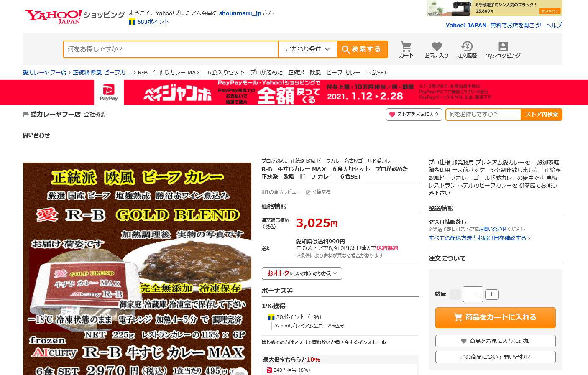Screen dimensions: 588x375
Task: Click the T-point icon by 683 points
Action: [x=132, y=22]
